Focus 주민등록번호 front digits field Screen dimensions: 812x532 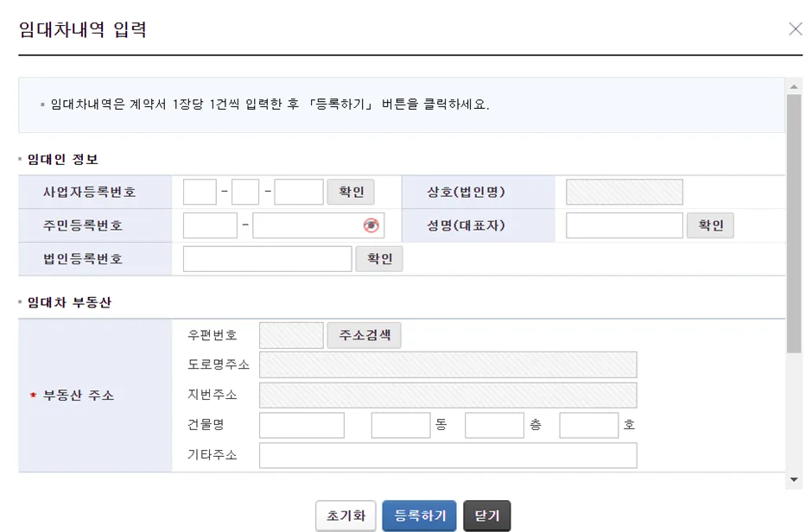coord(210,225)
